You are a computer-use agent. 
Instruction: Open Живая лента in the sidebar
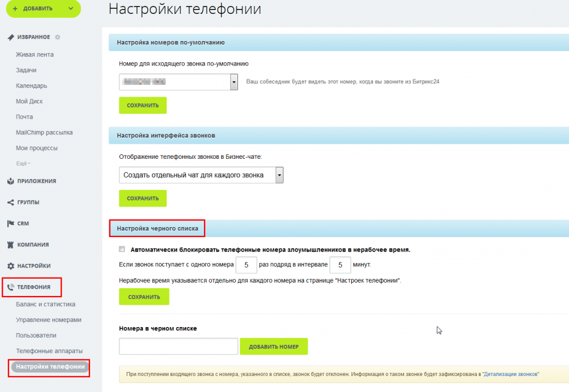(x=34, y=54)
